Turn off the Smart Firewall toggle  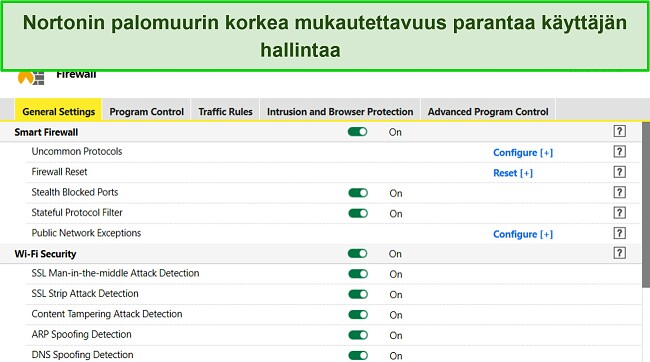pyautogui.click(x=357, y=132)
